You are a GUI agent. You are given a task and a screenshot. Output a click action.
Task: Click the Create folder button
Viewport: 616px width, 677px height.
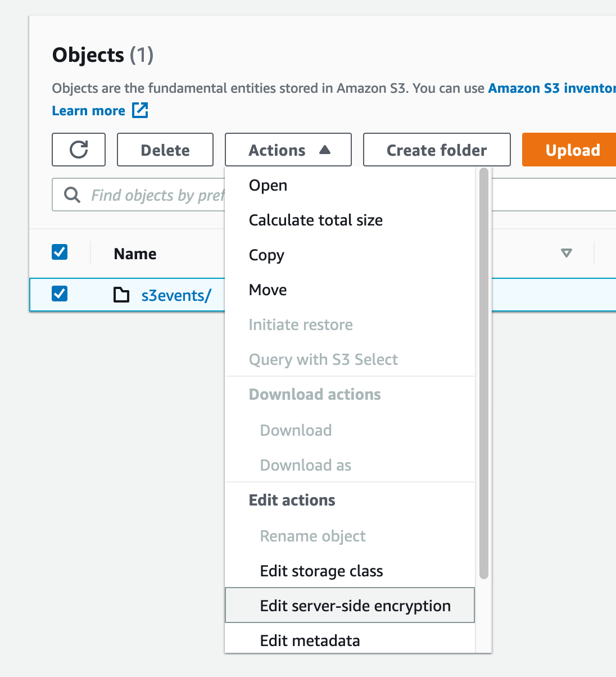[x=437, y=150]
